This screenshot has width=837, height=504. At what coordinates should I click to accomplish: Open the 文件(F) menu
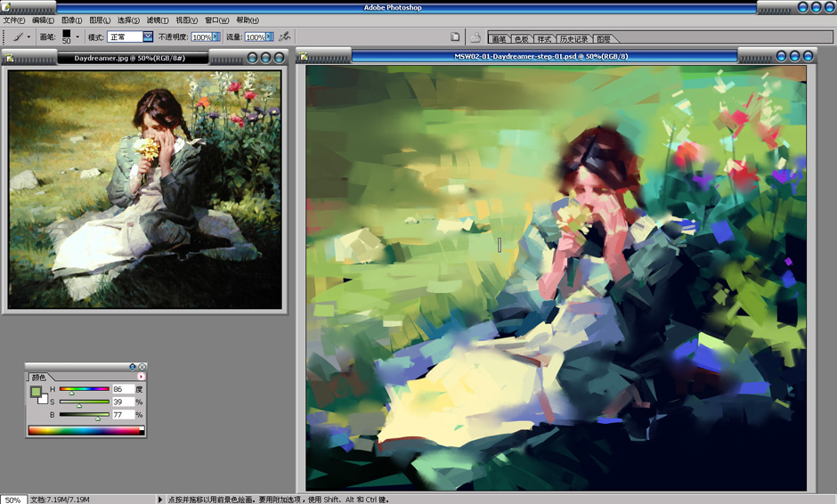point(14,20)
